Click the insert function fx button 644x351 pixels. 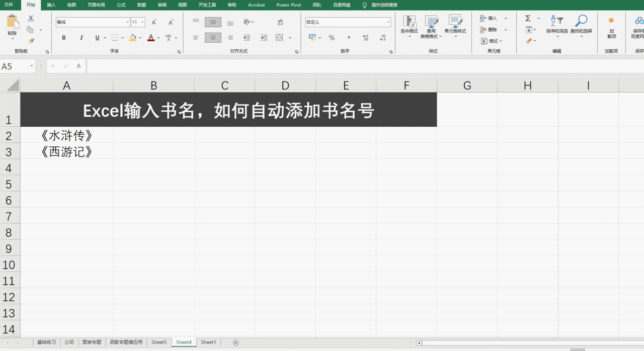tap(79, 66)
